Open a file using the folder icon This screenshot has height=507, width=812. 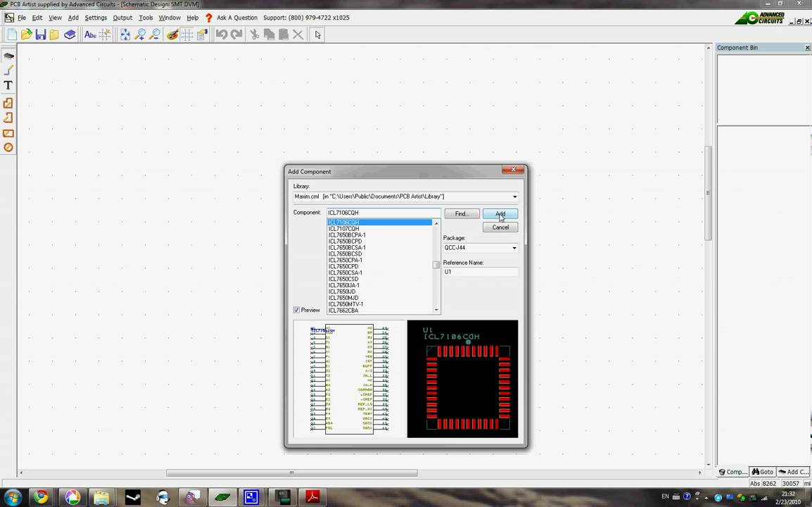[x=27, y=35]
